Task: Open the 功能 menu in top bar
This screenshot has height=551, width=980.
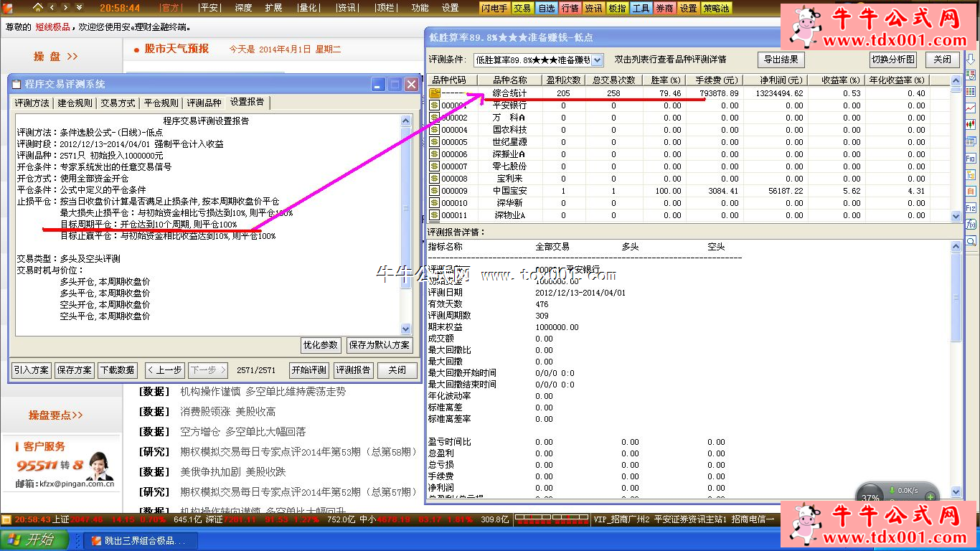Action: [420, 8]
